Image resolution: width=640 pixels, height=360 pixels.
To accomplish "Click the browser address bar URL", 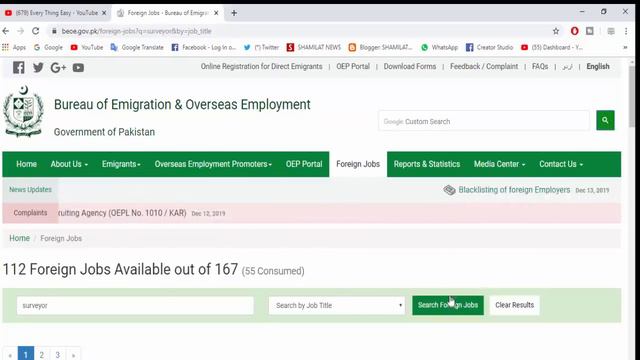I will (136, 31).
